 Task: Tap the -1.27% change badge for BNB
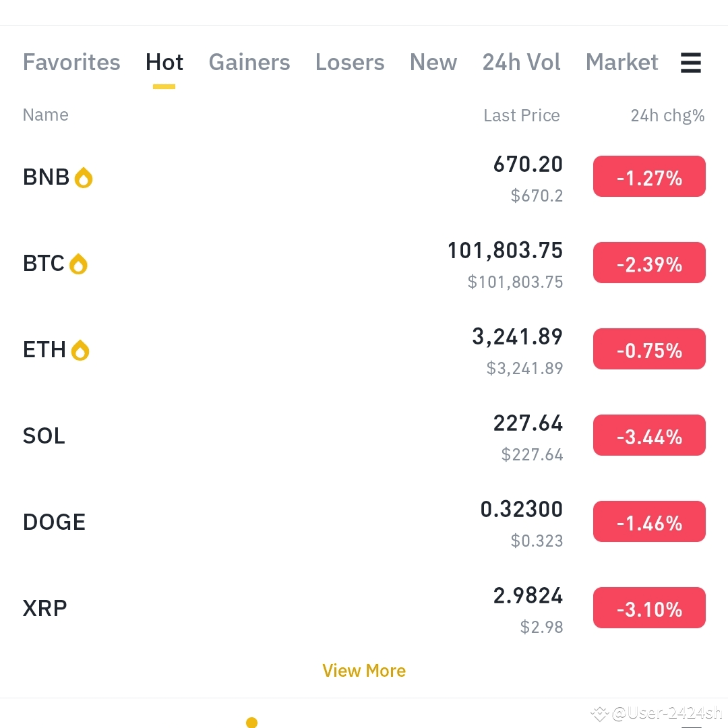coord(648,176)
